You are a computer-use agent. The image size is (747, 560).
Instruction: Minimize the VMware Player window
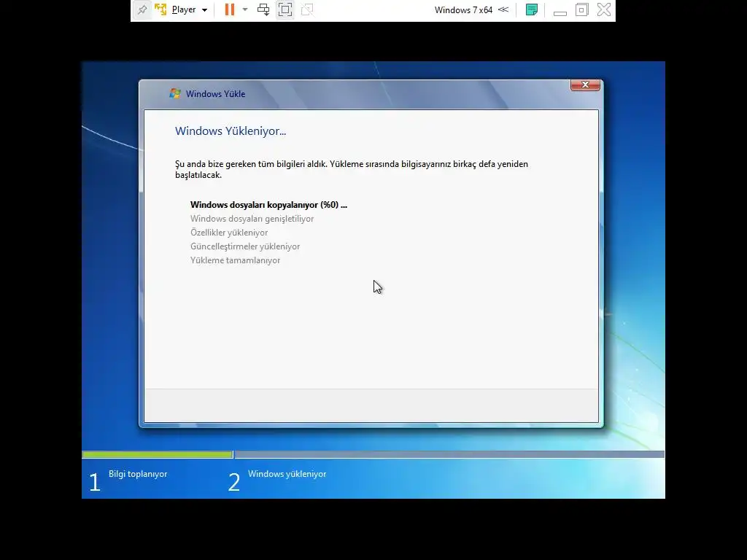(x=560, y=13)
